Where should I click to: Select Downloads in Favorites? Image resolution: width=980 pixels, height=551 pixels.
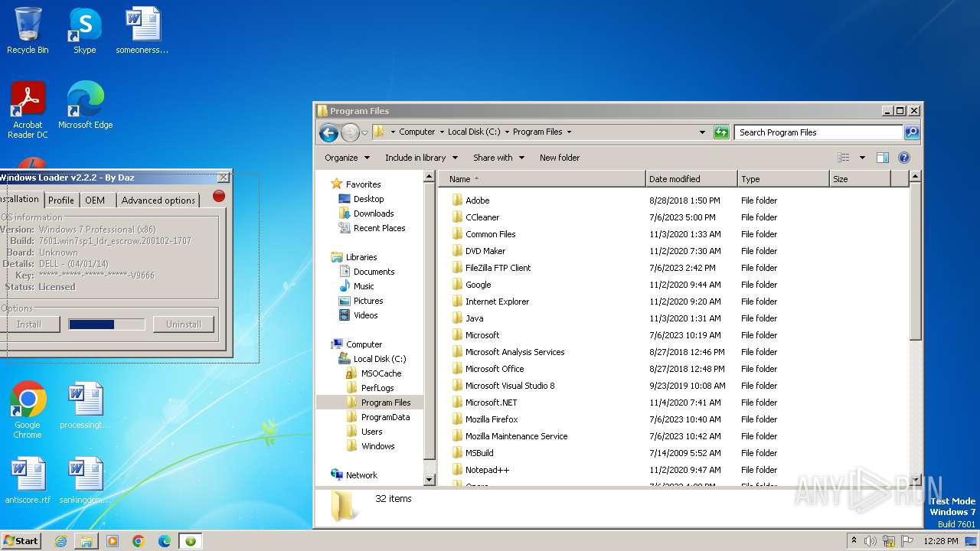click(x=373, y=214)
